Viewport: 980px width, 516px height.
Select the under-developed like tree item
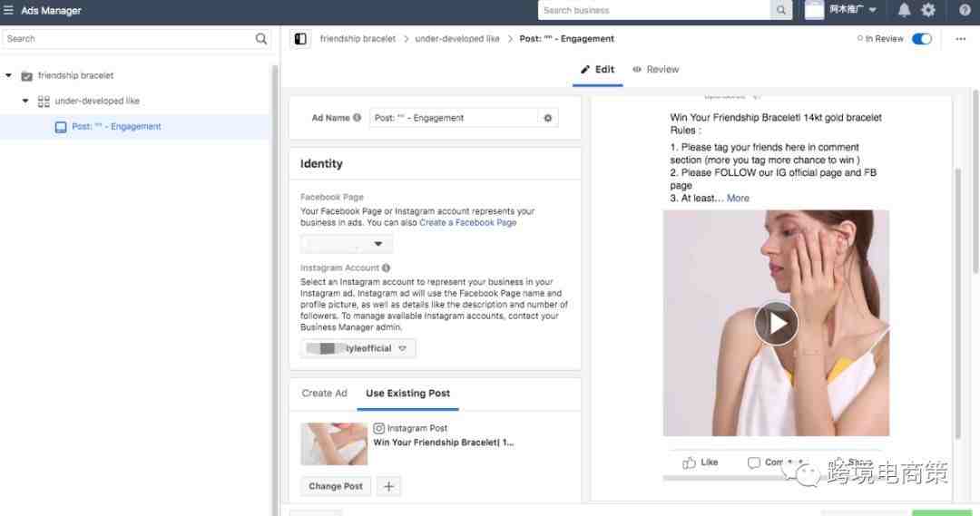[x=97, y=102]
